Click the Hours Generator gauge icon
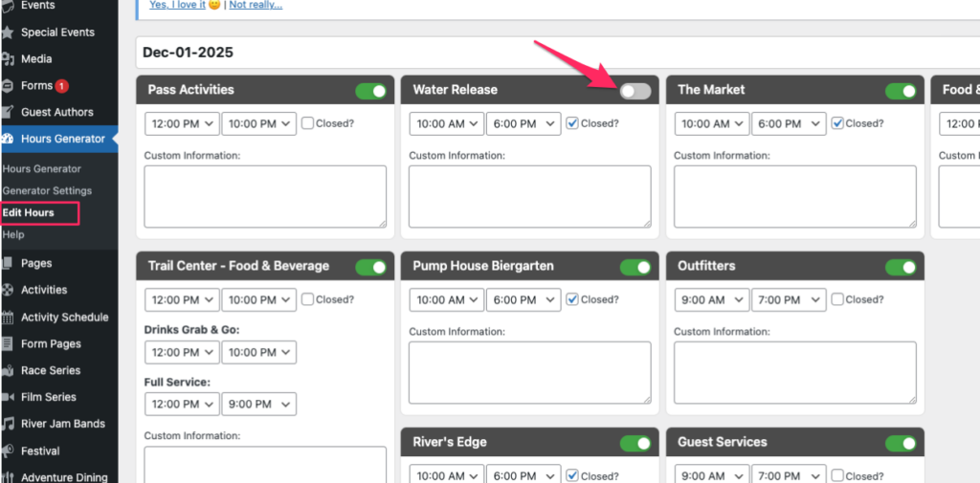The image size is (980, 483). (8, 139)
